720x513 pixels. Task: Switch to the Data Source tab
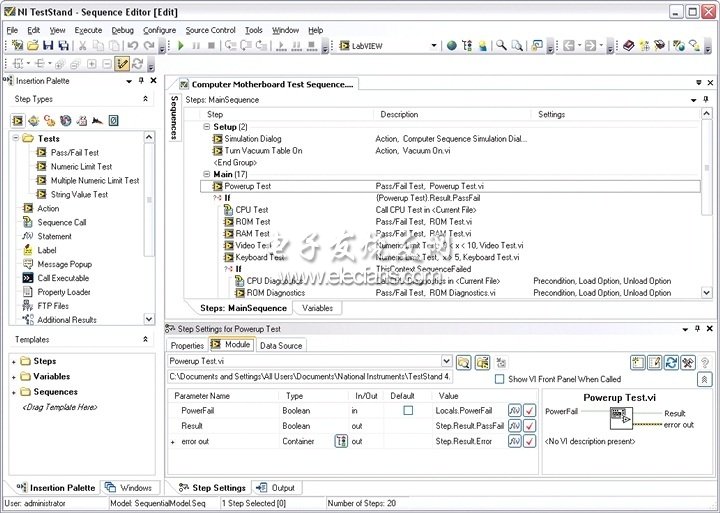coord(281,345)
